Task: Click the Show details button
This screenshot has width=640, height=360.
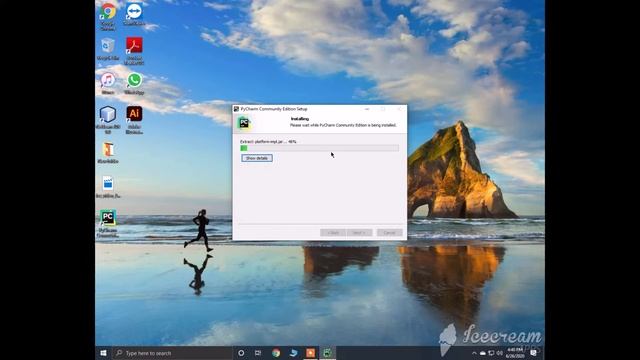Action: pos(257,158)
